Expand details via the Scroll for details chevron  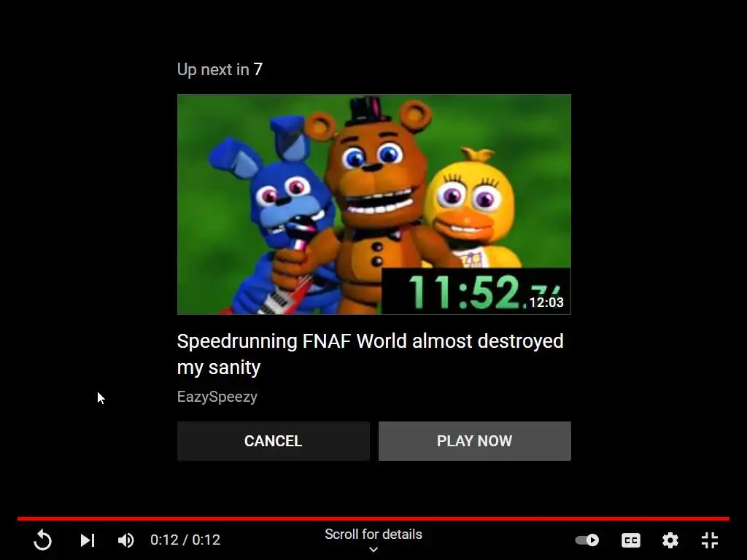[x=373, y=550]
